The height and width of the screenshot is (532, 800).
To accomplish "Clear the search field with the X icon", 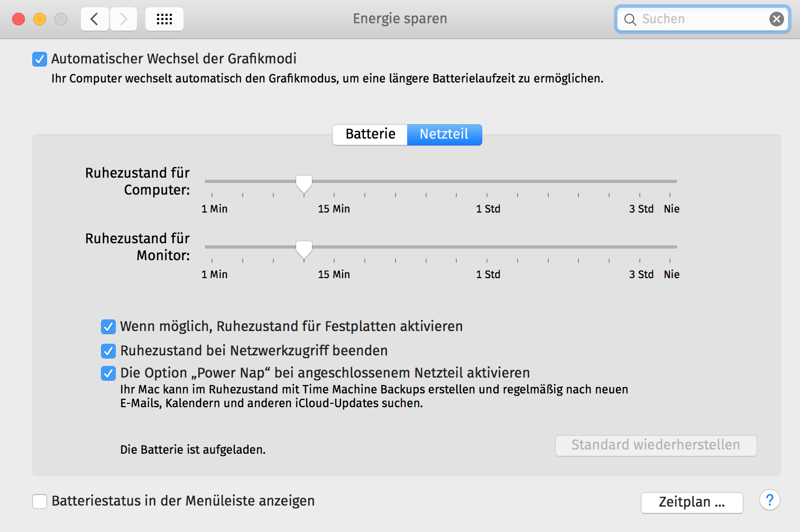I will click(x=776, y=19).
